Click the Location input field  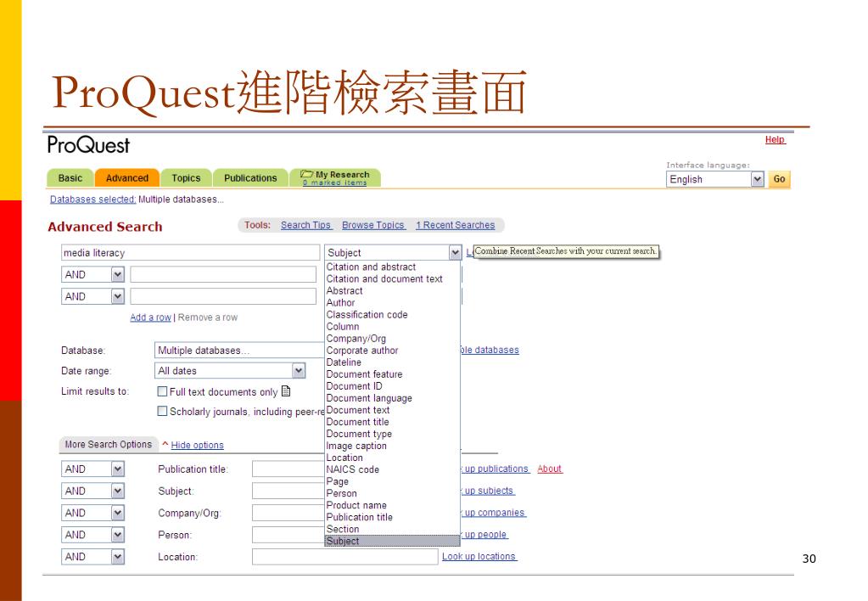[344, 557]
